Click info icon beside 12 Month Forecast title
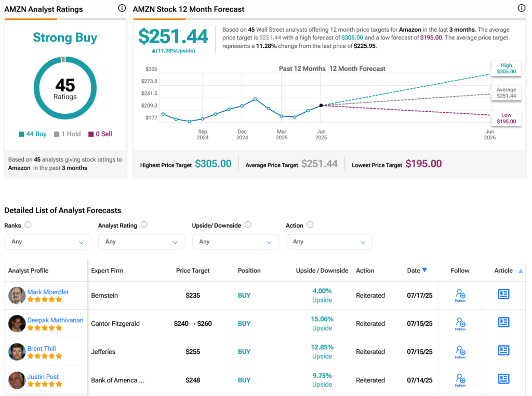 [522, 8]
